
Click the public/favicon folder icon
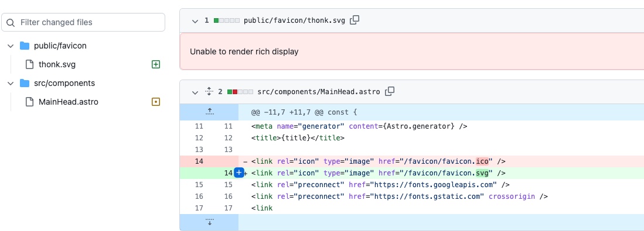(x=25, y=46)
